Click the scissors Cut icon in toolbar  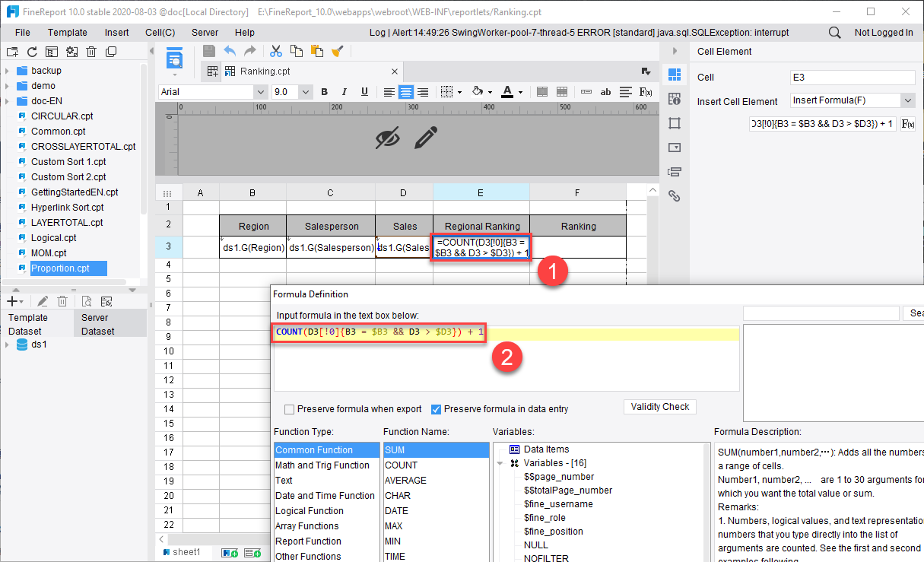(x=276, y=51)
